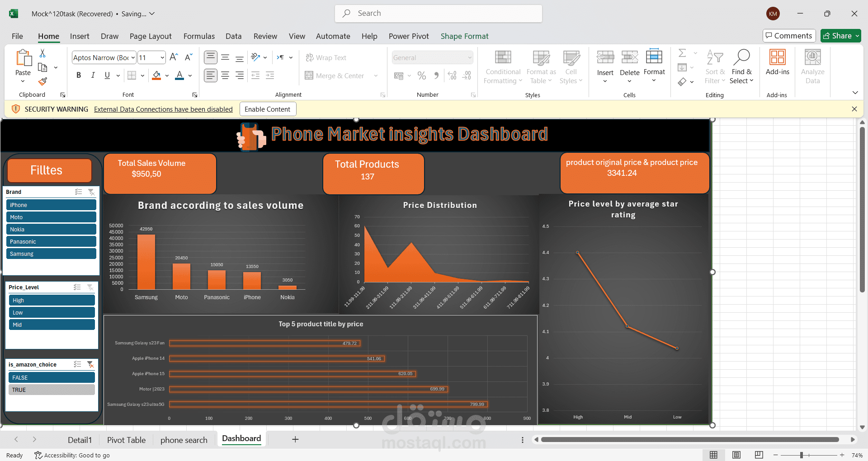This screenshot has height=461, width=868.
Task: Click the zoom slider handle
Action: 801,455
